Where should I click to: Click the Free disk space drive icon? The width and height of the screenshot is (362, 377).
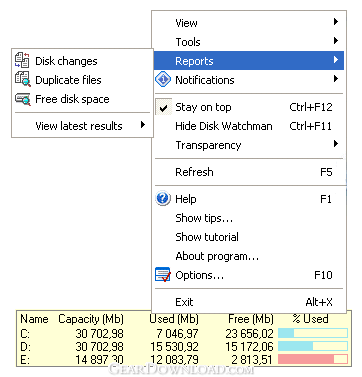tap(23, 99)
